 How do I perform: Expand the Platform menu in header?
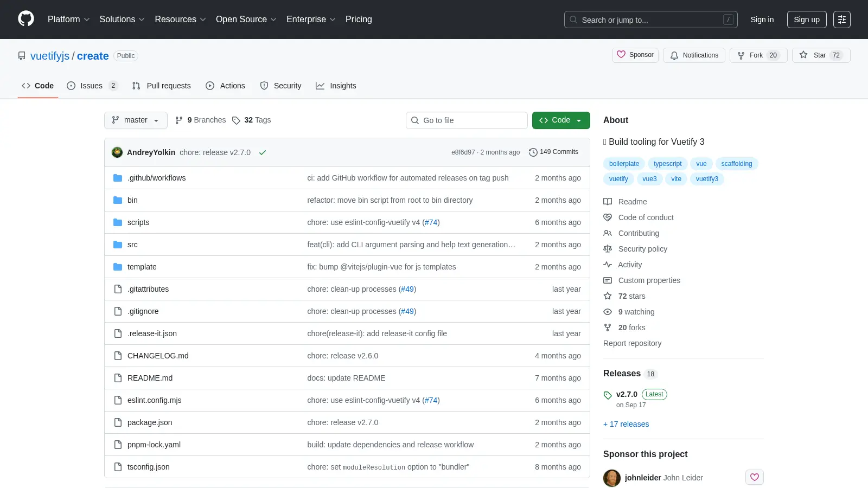(68, 20)
